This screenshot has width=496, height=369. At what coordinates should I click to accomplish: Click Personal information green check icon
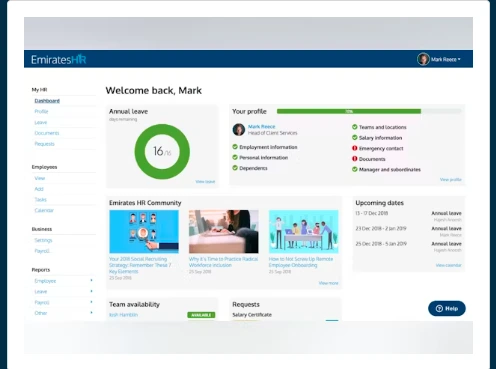[235, 157]
